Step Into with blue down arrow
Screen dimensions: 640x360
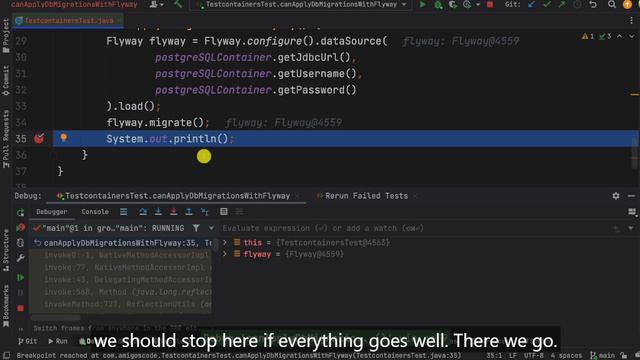click(158, 211)
